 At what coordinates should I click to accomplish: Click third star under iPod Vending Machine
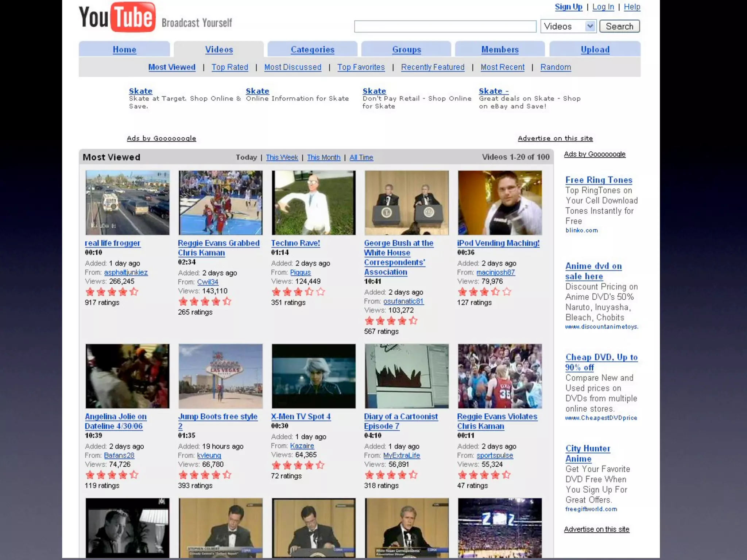484,292
